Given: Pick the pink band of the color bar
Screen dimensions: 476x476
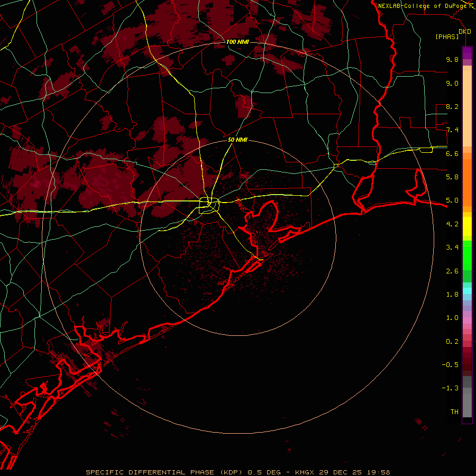Looking at the screenshot, I should coord(467,321).
